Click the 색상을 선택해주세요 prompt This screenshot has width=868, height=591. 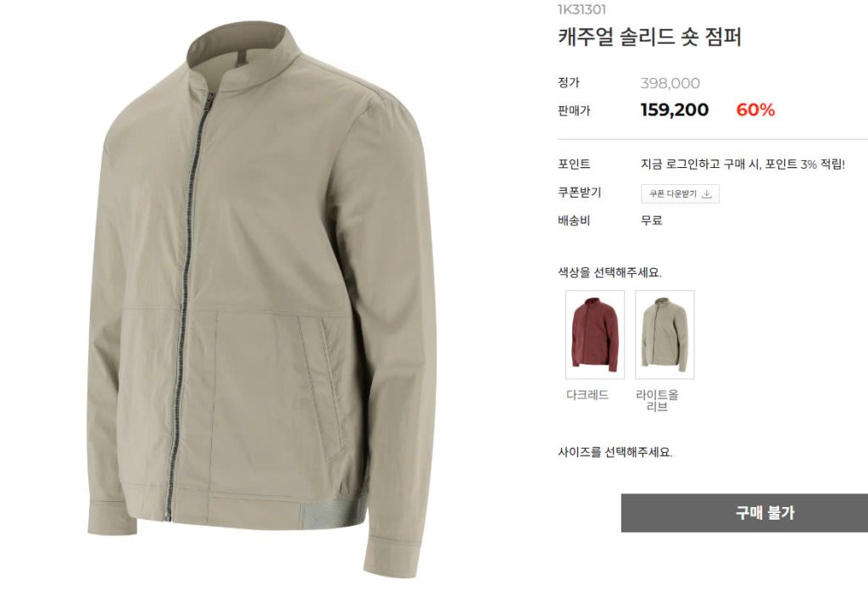(609, 272)
